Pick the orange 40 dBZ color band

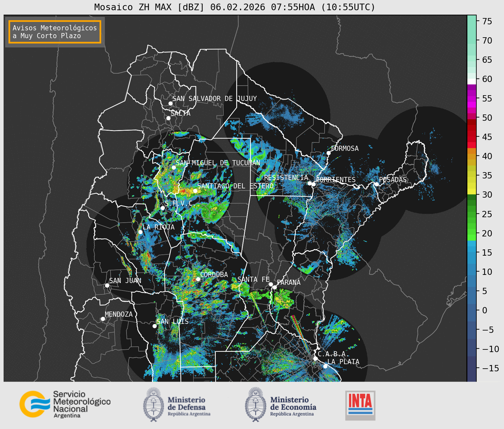472,157
